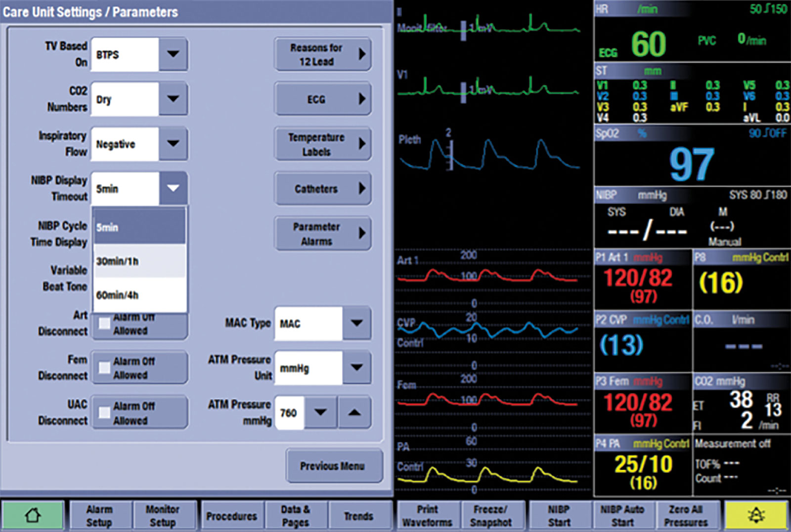Screen dimensions: 791x532
Task: Open the Parameter Alarms submenu
Action: coord(322,233)
